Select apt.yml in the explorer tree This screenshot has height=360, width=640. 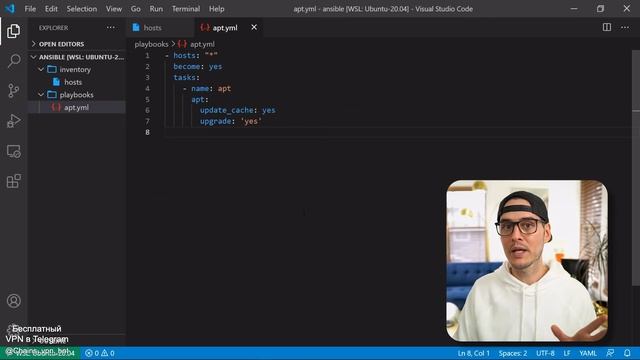[77, 107]
